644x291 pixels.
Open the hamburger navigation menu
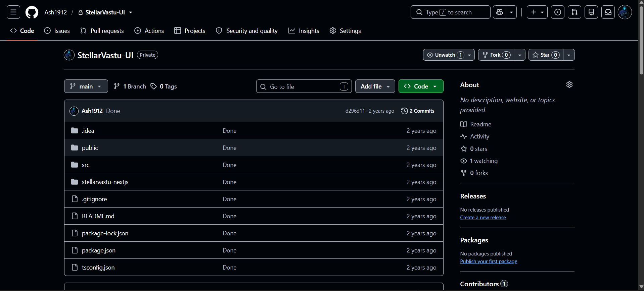click(13, 12)
